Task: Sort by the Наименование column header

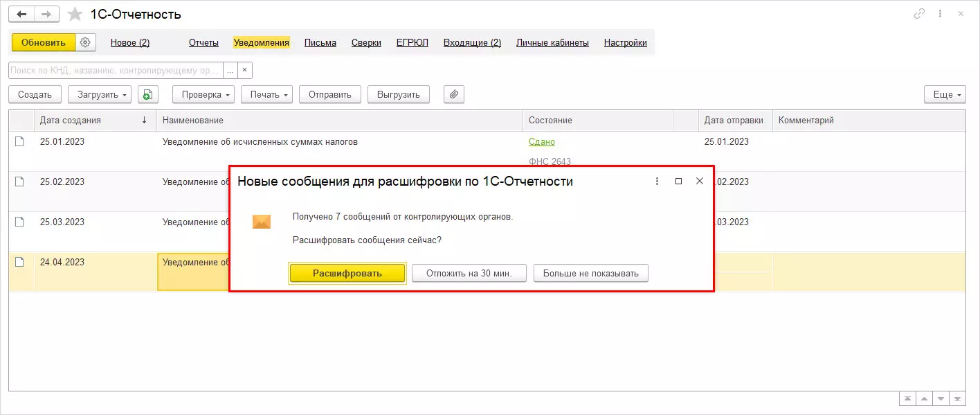Action: 340,120
